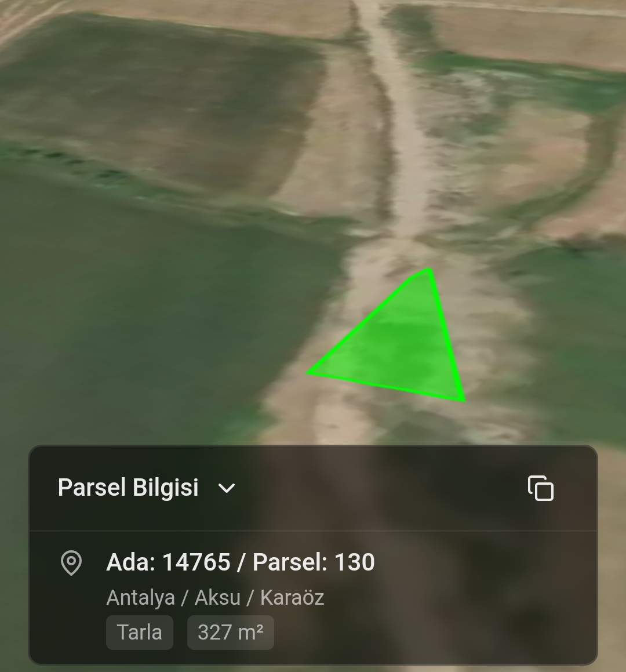The height and width of the screenshot is (672, 626).
Task: Click the top vertex of the green parcel
Action: click(x=429, y=270)
